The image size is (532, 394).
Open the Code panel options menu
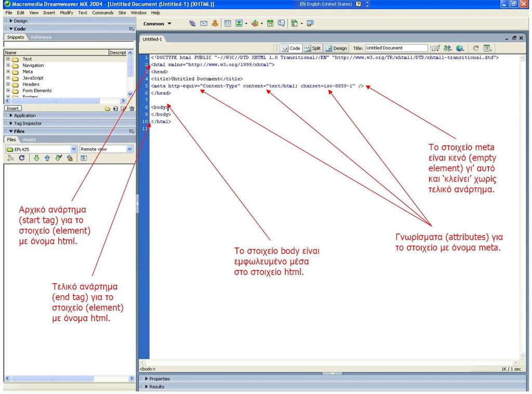coord(131,29)
